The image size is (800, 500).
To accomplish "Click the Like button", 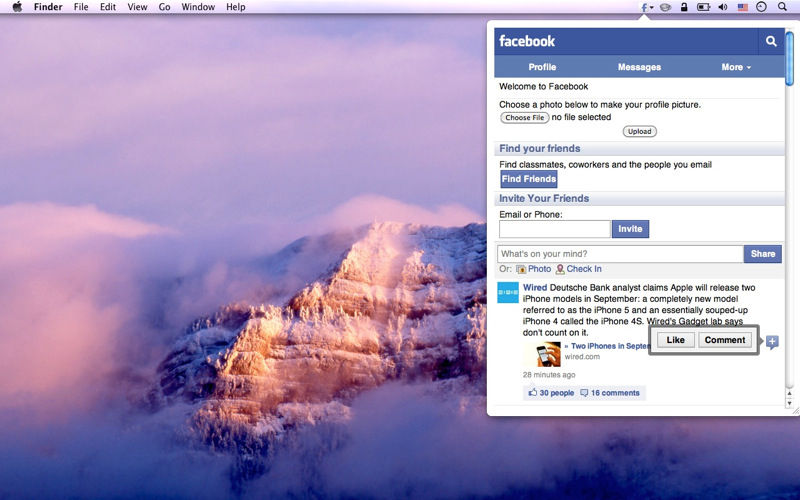I will [675, 340].
